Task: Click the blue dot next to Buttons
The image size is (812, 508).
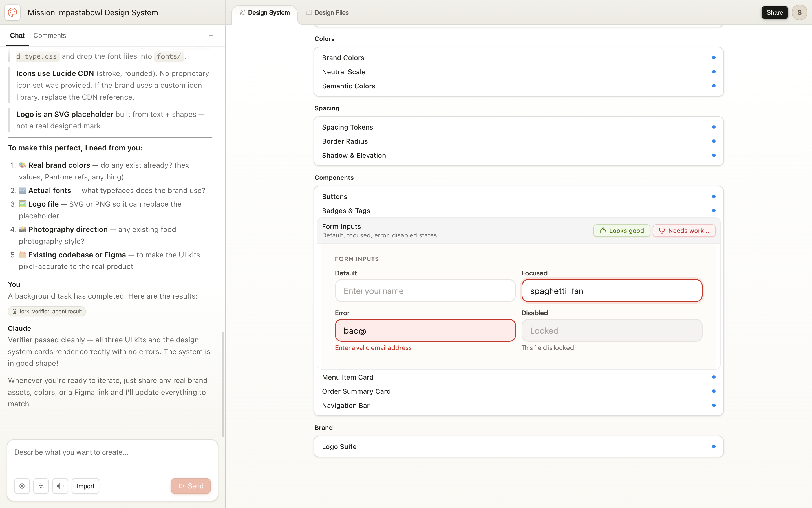Action: click(x=714, y=196)
